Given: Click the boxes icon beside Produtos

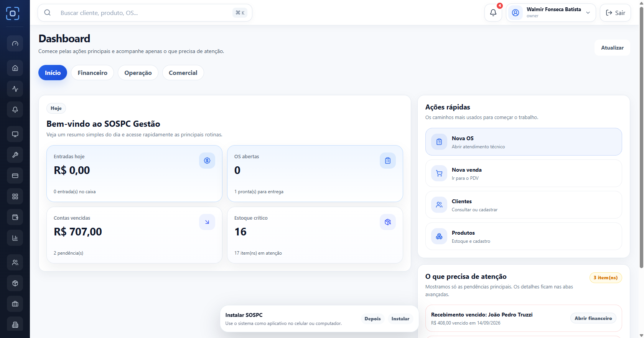Looking at the screenshot, I should click(439, 236).
